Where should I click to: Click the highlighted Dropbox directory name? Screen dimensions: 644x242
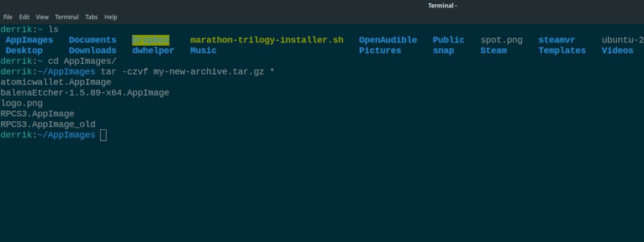click(151, 40)
